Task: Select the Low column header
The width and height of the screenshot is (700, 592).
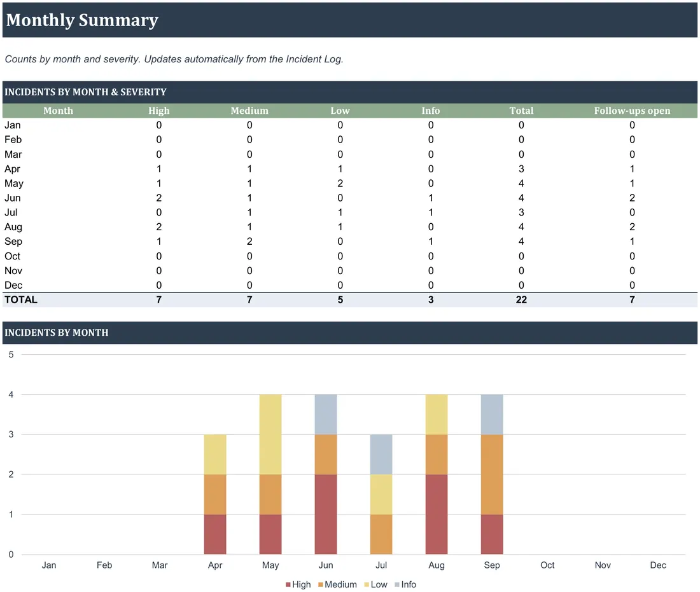Action: tap(340, 111)
